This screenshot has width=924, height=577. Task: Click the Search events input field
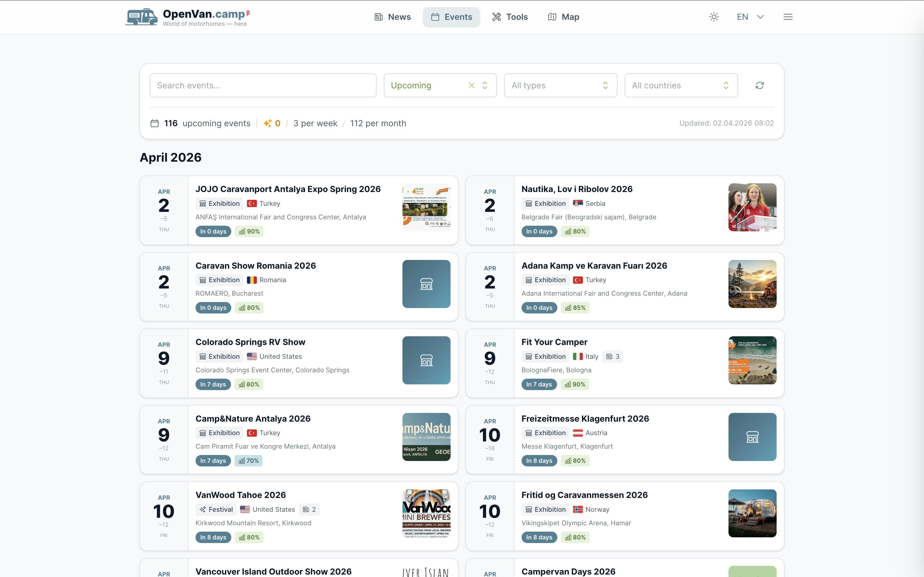263,85
